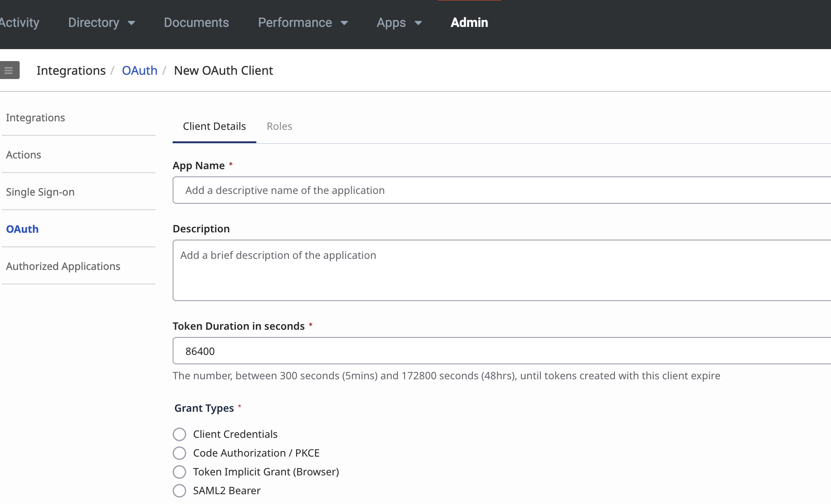Open Actions in the sidebar
831x504 pixels.
tap(23, 155)
